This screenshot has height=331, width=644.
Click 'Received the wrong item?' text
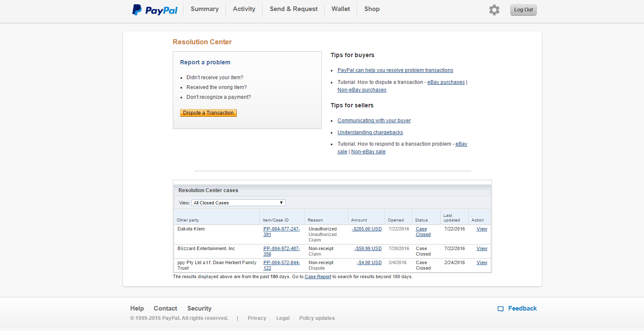(x=217, y=87)
